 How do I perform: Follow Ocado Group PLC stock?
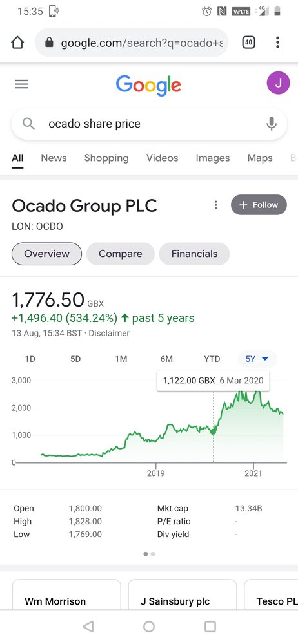[259, 205]
